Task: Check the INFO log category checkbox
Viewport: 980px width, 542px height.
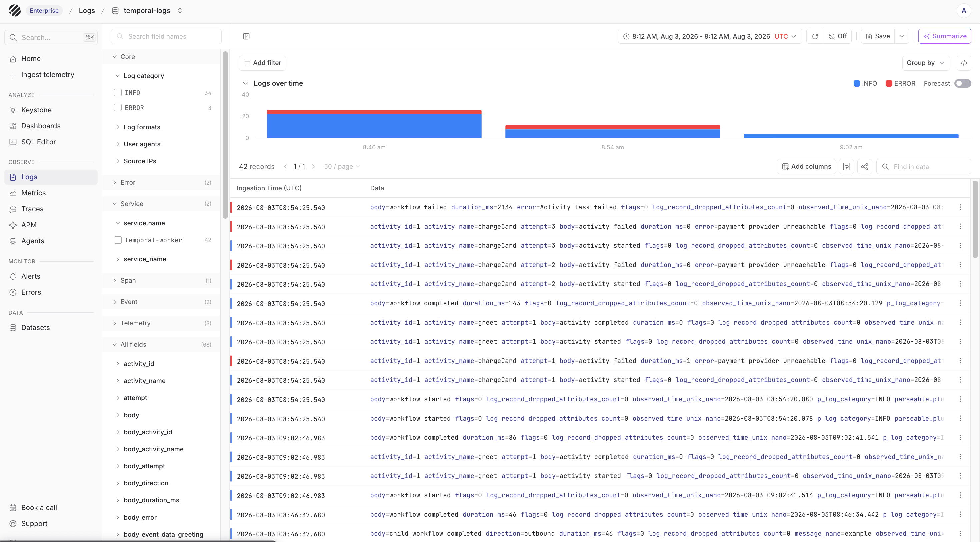Action: coord(118,92)
